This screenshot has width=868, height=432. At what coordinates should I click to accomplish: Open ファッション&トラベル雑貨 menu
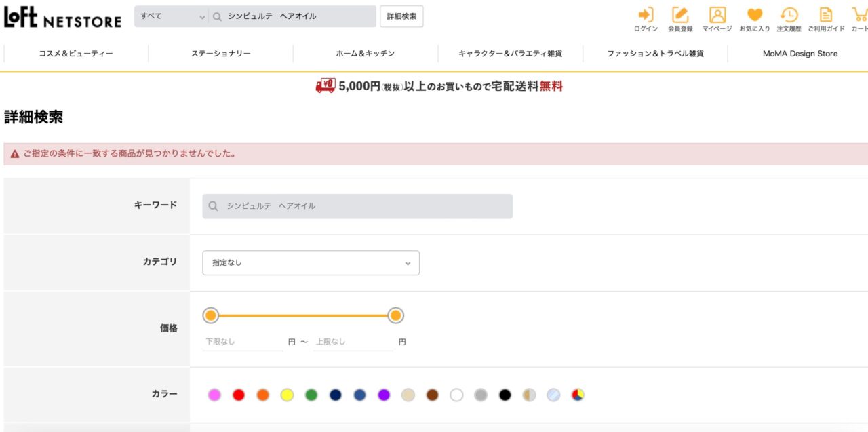(x=655, y=54)
